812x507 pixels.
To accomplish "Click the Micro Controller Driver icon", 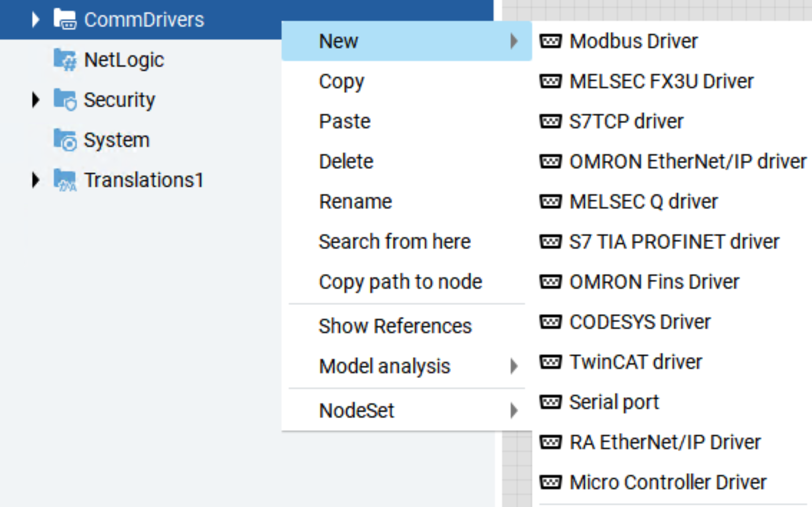I will coord(550,482).
